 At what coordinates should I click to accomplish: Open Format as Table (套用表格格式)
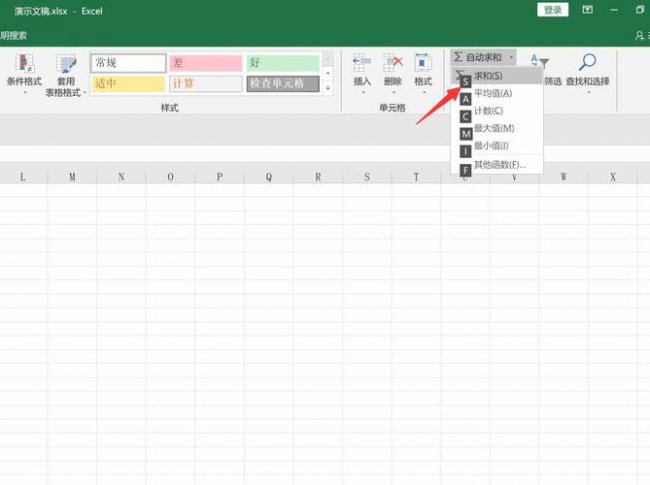point(65,76)
